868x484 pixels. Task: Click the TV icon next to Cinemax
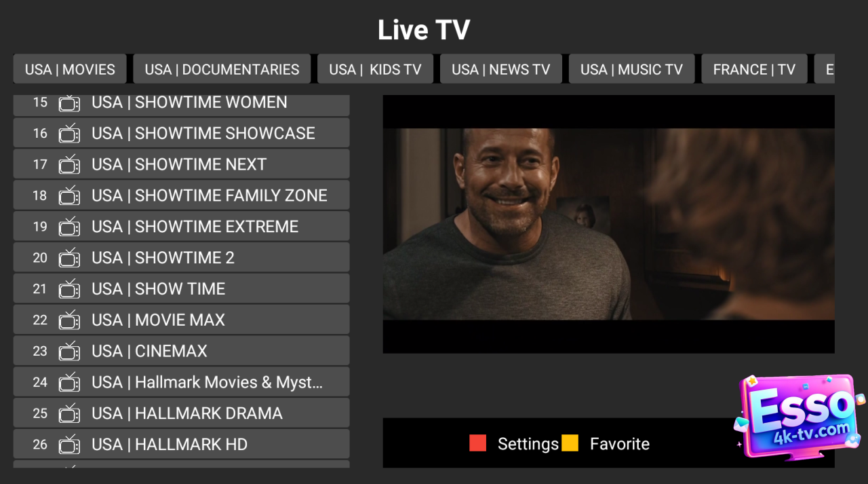coord(69,351)
